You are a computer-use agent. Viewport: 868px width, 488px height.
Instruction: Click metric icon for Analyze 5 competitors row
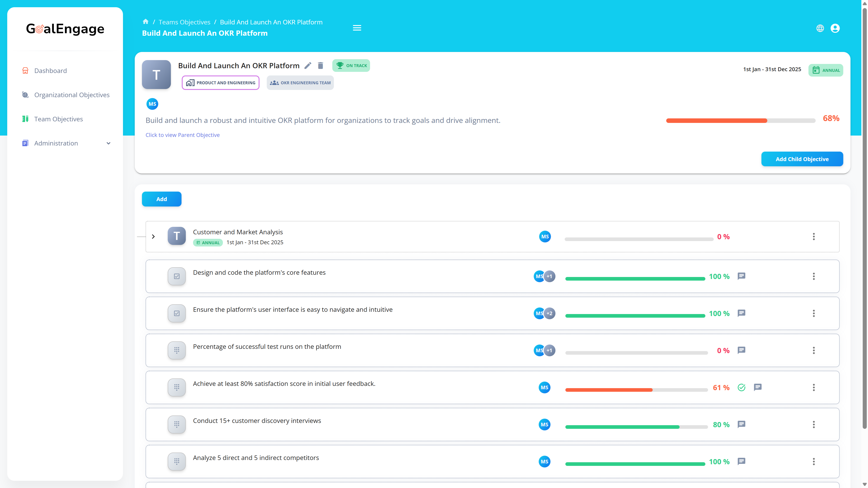click(177, 462)
